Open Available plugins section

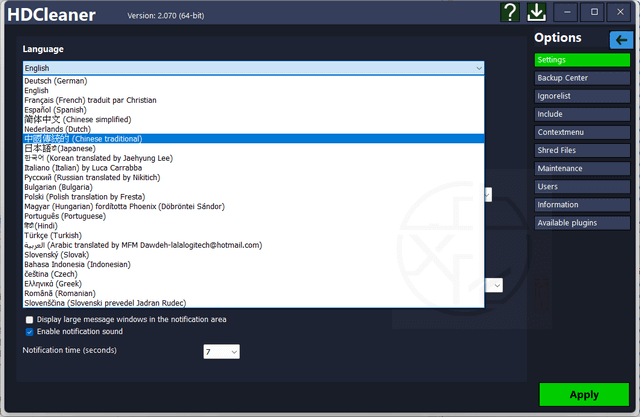click(x=582, y=223)
